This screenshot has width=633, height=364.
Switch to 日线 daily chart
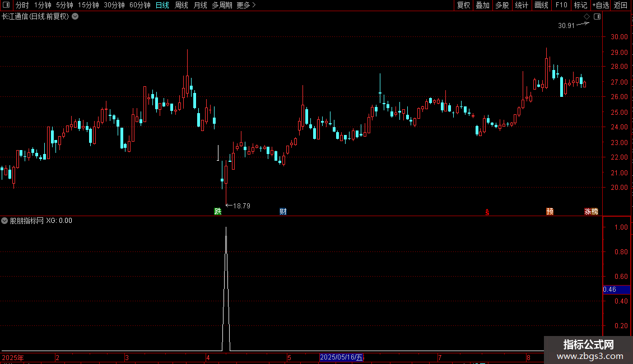tap(162, 5)
